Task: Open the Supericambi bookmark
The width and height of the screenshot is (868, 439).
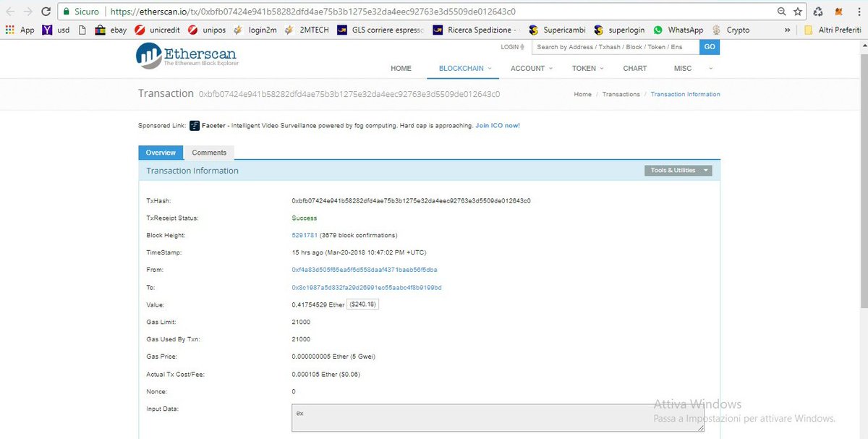Action: pos(557,30)
